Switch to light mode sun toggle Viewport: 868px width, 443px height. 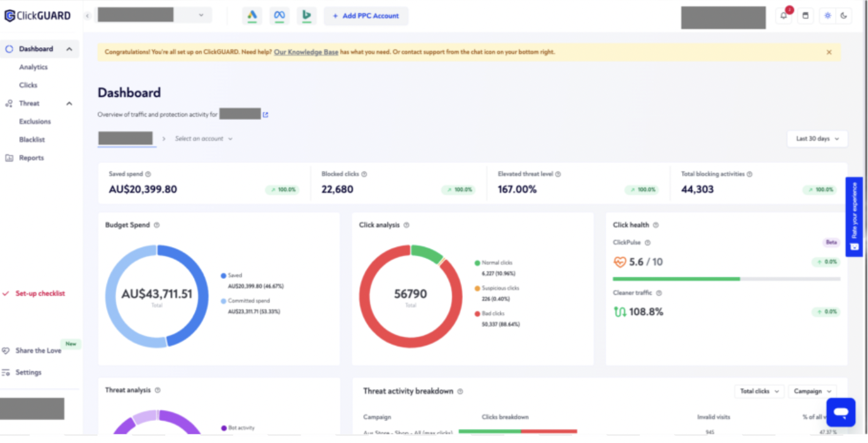coord(828,16)
